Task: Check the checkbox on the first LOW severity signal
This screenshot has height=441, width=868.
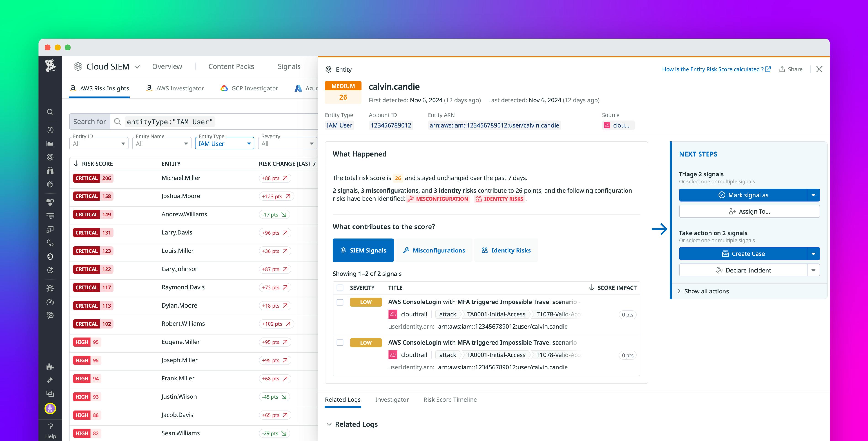Action: click(x=340, y=302)
